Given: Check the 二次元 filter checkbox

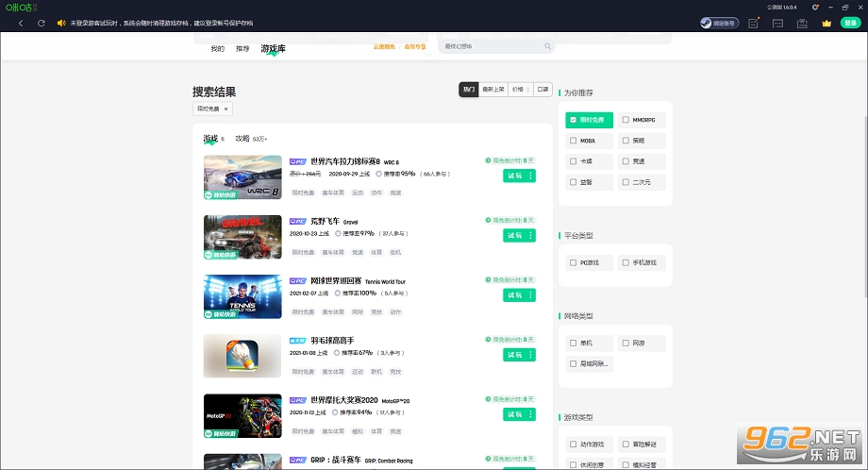Looking at the screenshot, I should 626,182.
